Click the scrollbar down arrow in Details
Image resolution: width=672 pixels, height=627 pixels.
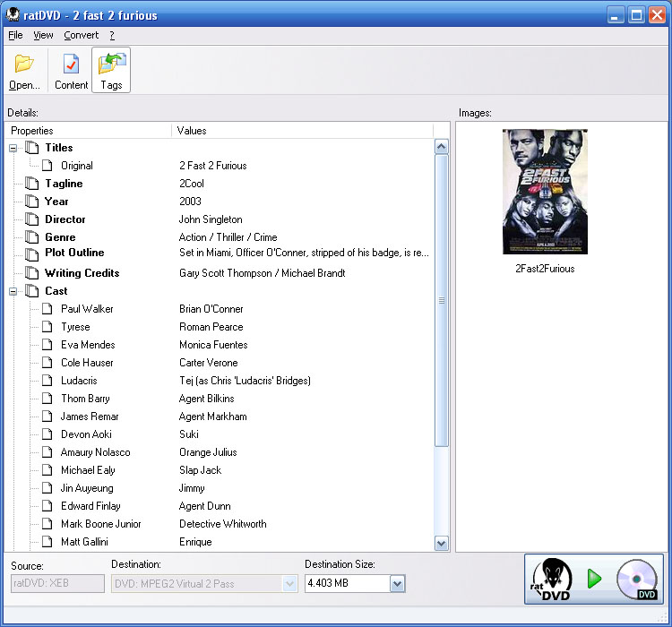click(441, 543)
